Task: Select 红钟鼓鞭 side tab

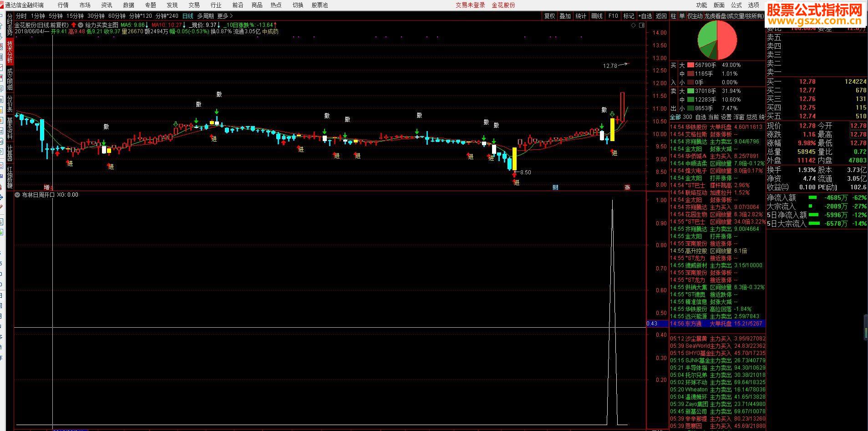Action: 10,177
